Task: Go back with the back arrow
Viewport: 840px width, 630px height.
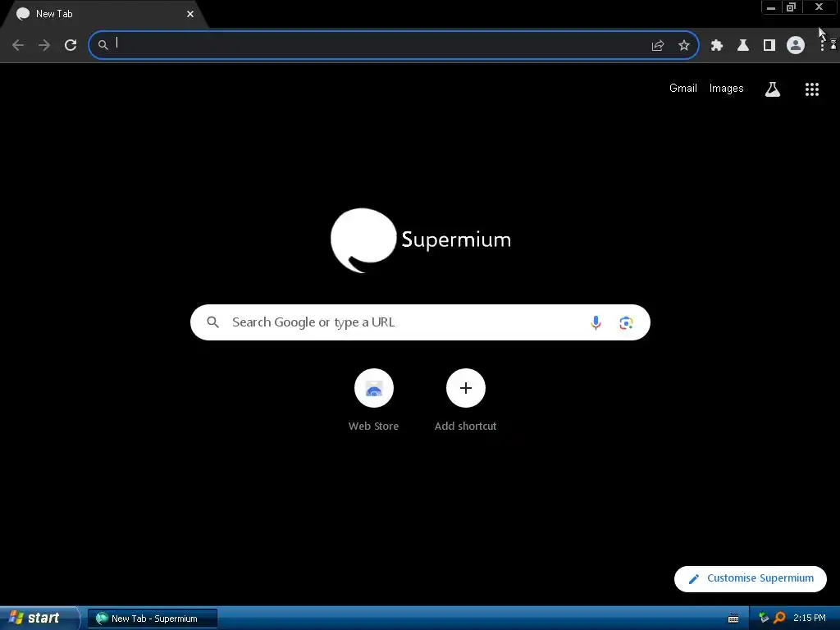Action: (x=18, y=45)
